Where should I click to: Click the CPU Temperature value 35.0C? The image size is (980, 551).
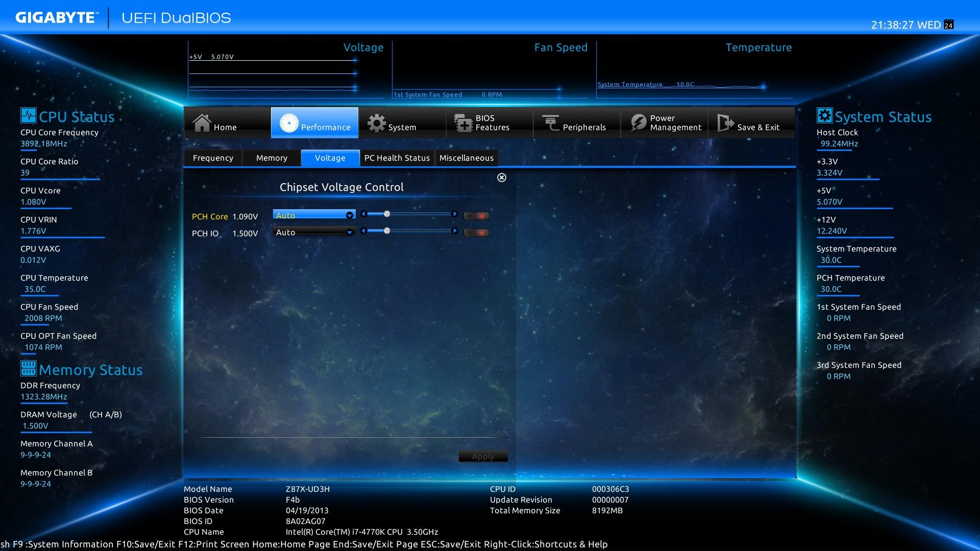tap(35, 289)
